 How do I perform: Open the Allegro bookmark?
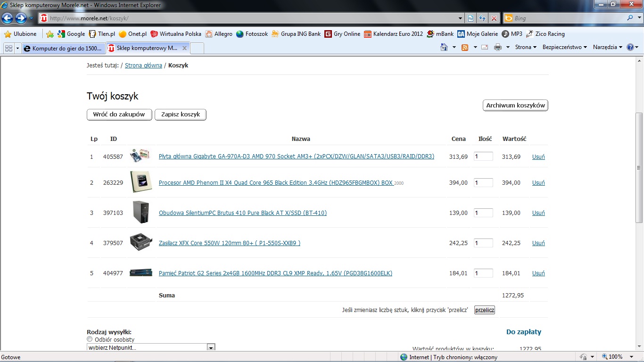click(x=219, y=34)
